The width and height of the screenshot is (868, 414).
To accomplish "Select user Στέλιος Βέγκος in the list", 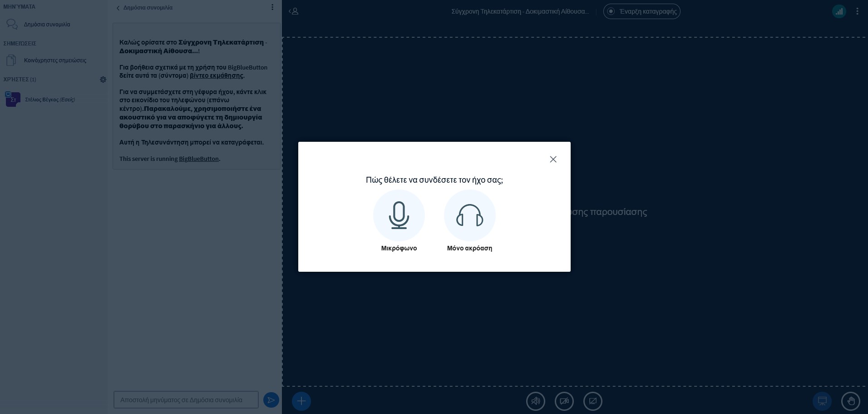I will point(50,100).
